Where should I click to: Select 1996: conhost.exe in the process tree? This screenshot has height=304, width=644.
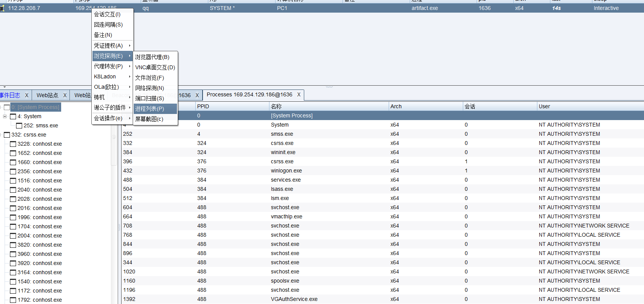tap(40, 217)
